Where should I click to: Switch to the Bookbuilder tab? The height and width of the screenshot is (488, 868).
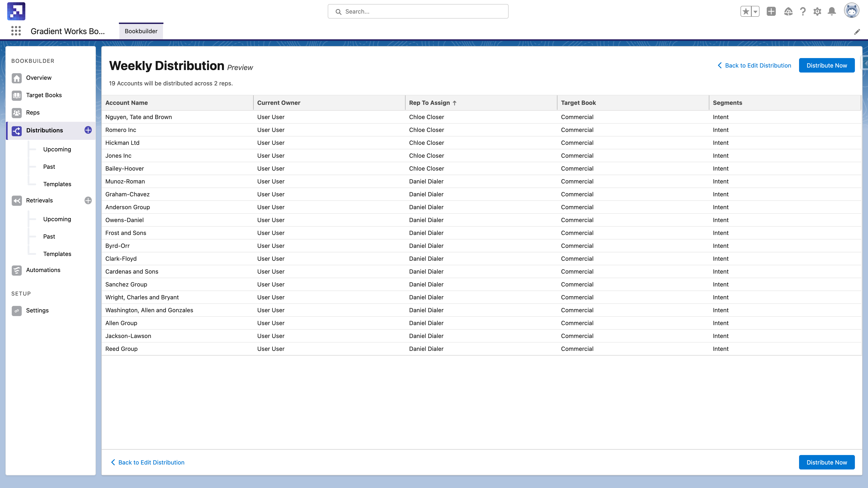141,31
